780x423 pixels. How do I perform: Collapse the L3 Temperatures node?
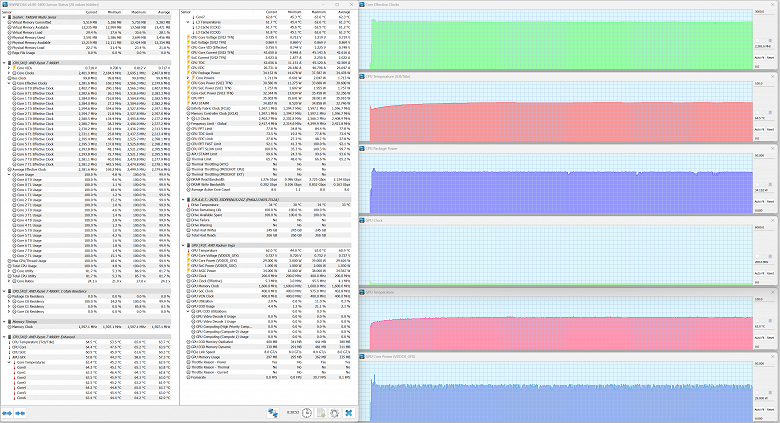click(188, 22)
